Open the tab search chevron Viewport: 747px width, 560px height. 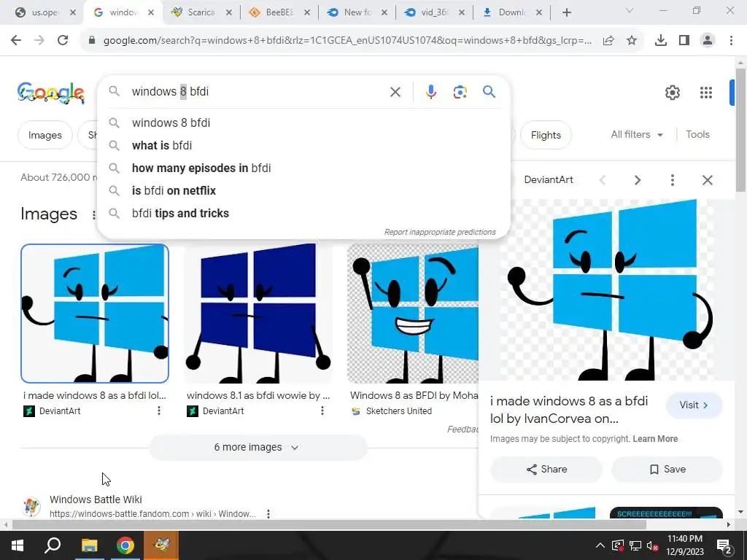coord(629,11)
